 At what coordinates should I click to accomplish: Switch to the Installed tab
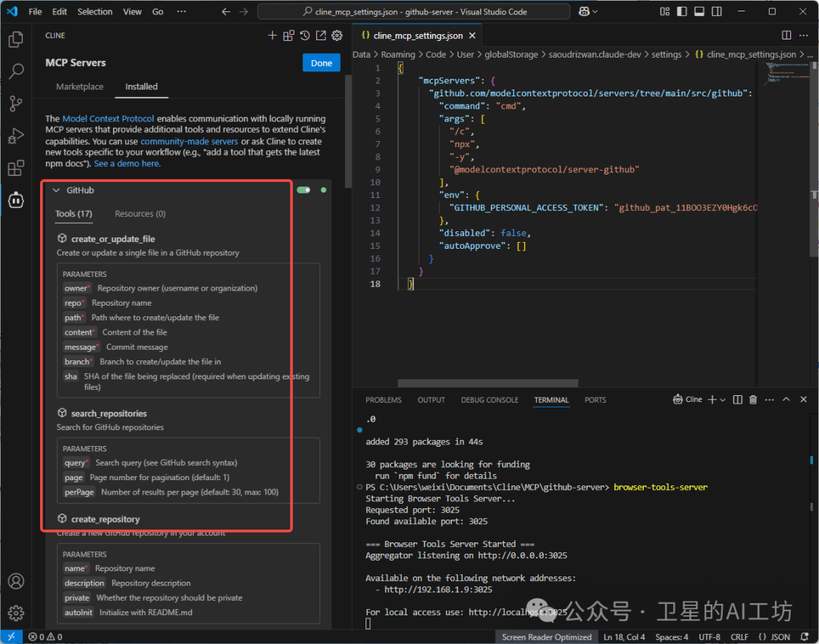tap(141, 86)
